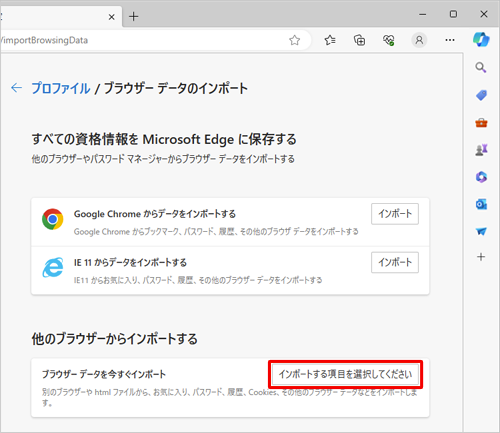Open the プロファイル breadcrumb link
Screen dimensions: 500x433
[61, 88]
